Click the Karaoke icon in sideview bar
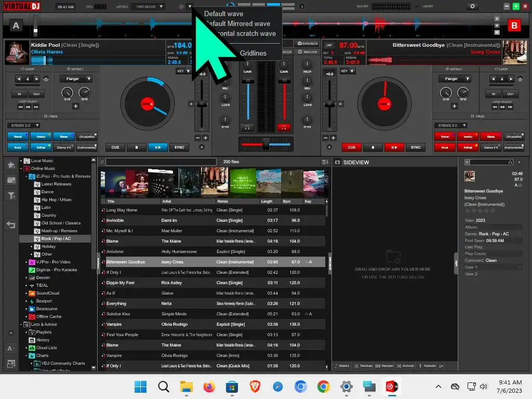This screenshot has width=532, height=399. click(x=428, y=366)
